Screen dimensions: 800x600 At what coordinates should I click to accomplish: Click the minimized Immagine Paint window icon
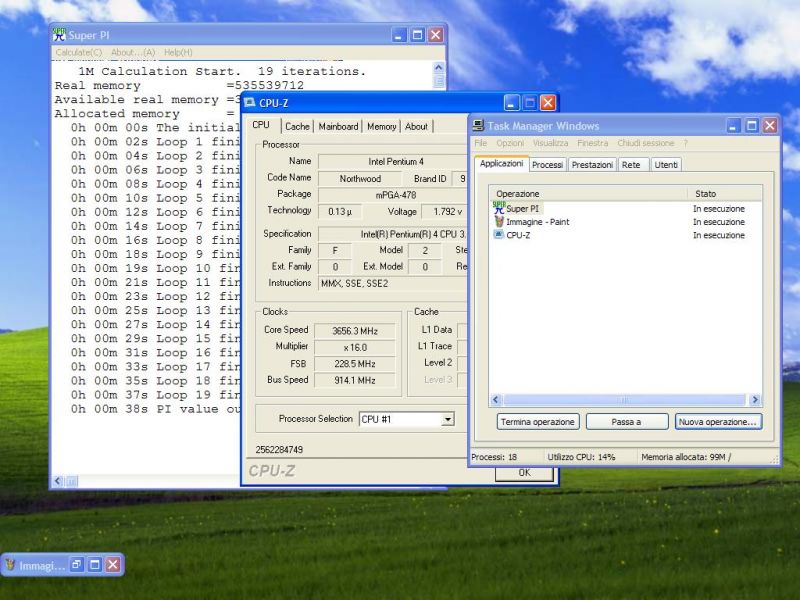pos(10,565)
